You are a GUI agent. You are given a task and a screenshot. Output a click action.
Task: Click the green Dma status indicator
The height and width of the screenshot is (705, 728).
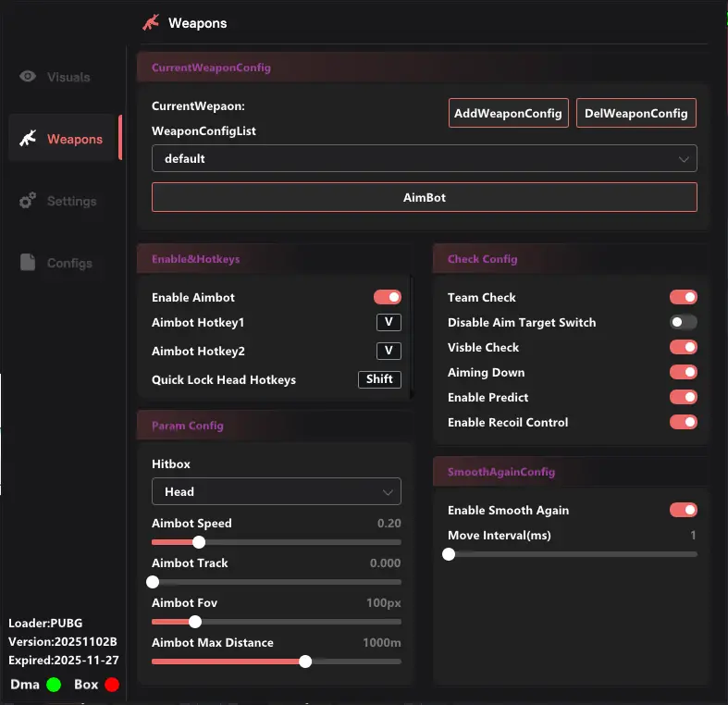tap(54, 685)
